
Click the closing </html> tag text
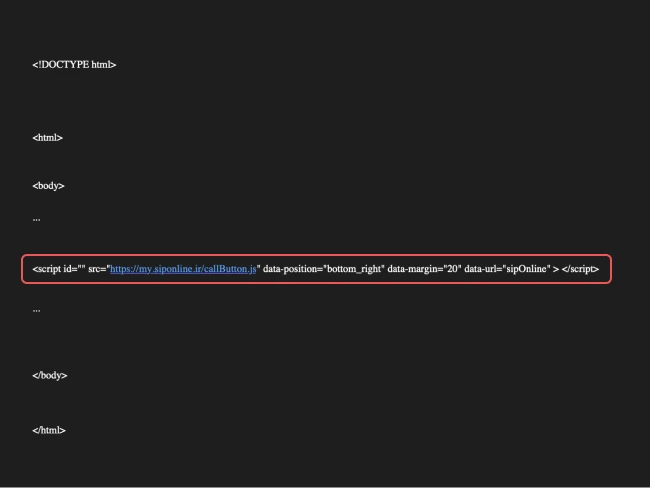pos(49,430)
